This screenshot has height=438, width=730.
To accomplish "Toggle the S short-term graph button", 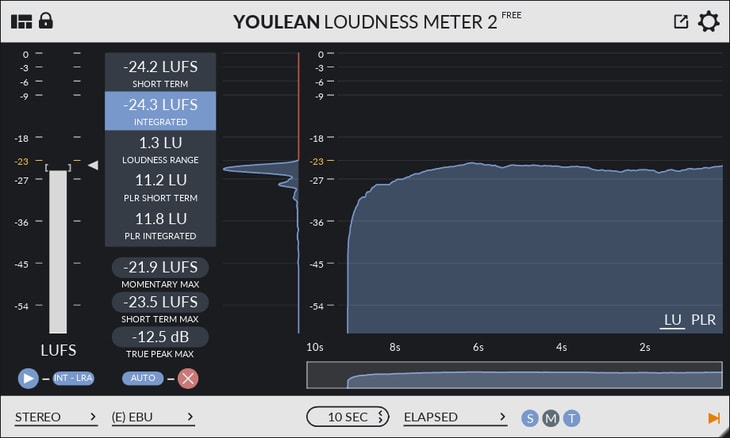I will pos(530,418).
